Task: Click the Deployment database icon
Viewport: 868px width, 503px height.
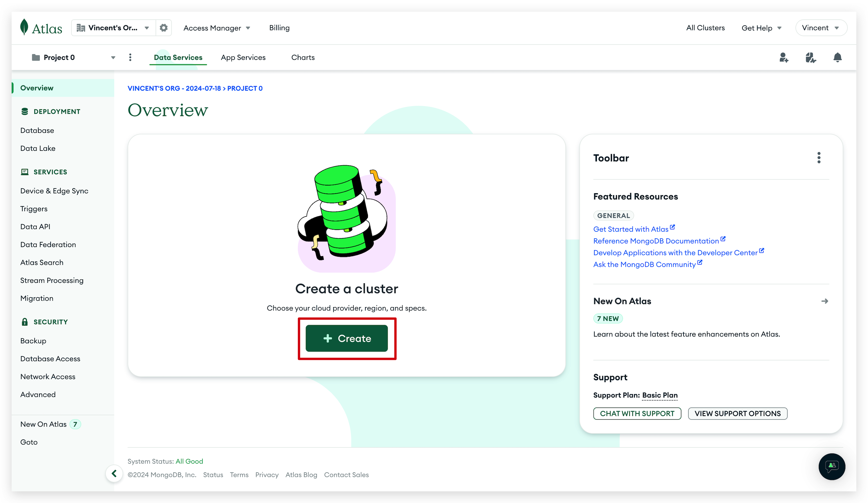Action: tap(25, 111)
